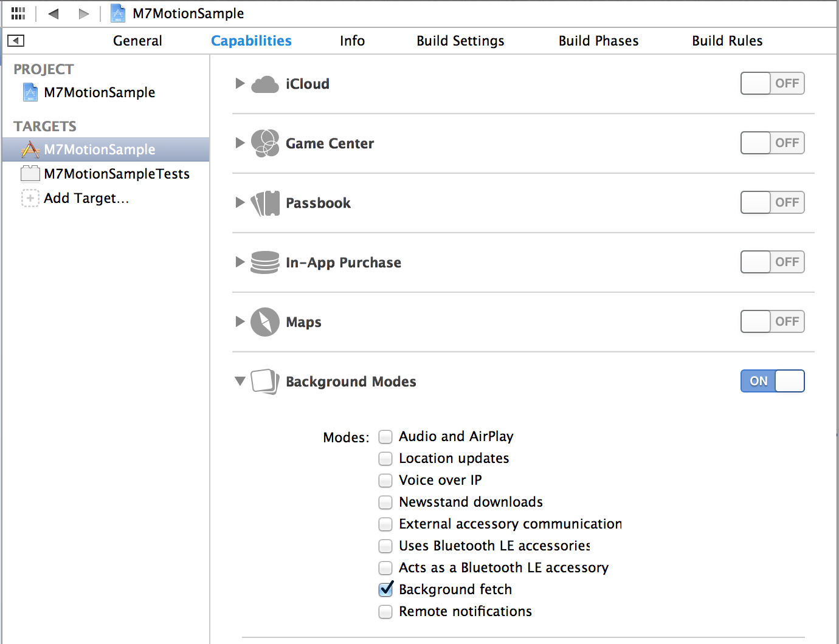Collapse the Background Modes section
The height and width of the screenshot is (644, 839).
(x=240, y=381)
